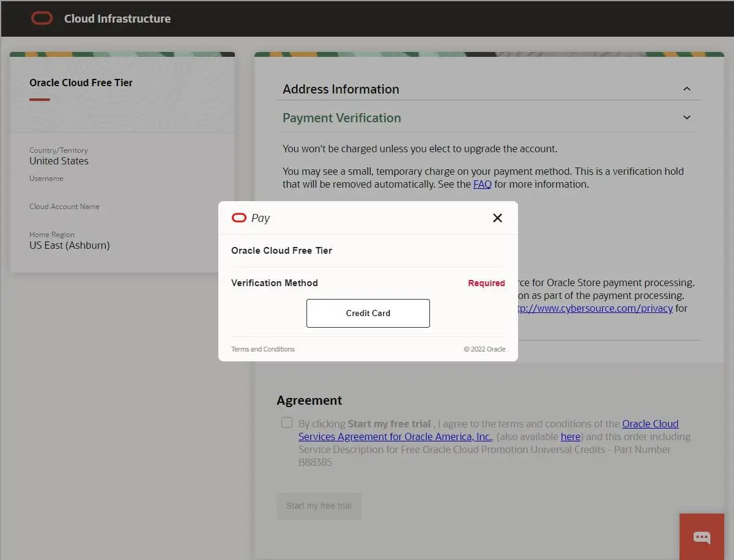Click Start my free trial button
The width and height of the screenshot is (734, 560).
319,506
